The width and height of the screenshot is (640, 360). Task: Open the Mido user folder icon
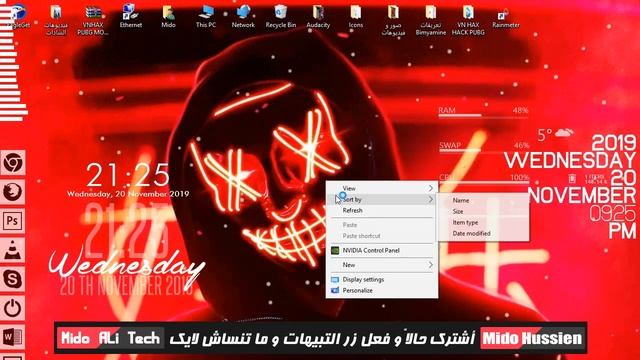[x=168, y=16]
